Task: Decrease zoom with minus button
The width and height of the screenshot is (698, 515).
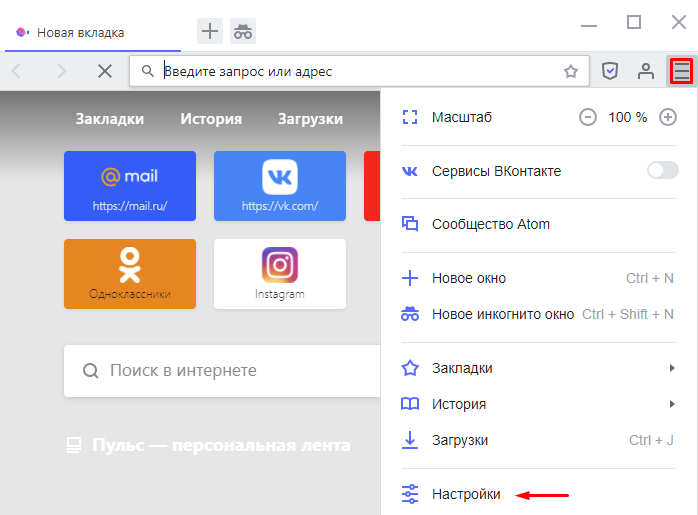Action: [588, 118]
